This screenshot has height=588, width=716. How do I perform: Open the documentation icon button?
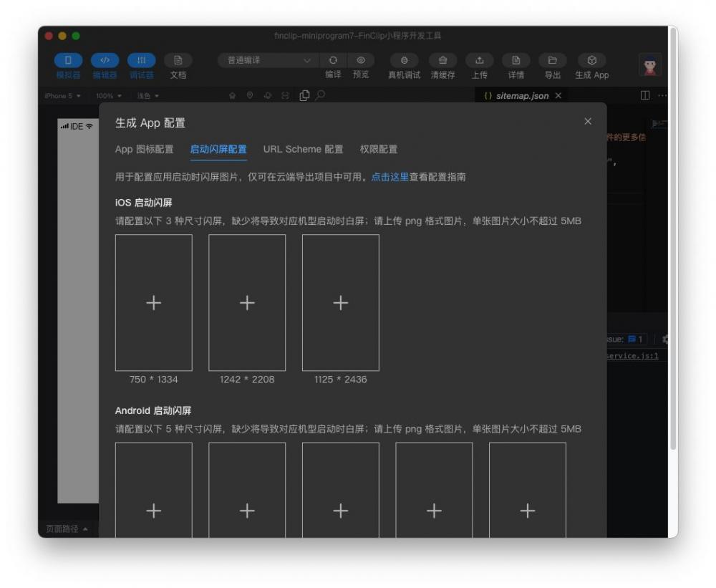coord(178,60)
